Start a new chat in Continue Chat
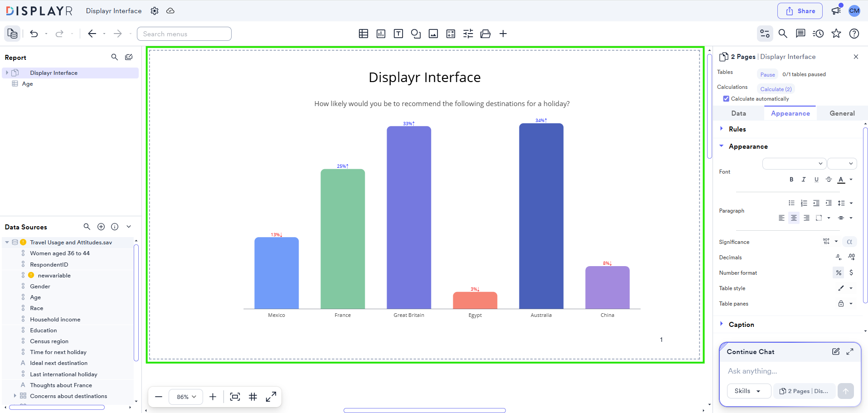The image size is (868, 413). (836, 351)
